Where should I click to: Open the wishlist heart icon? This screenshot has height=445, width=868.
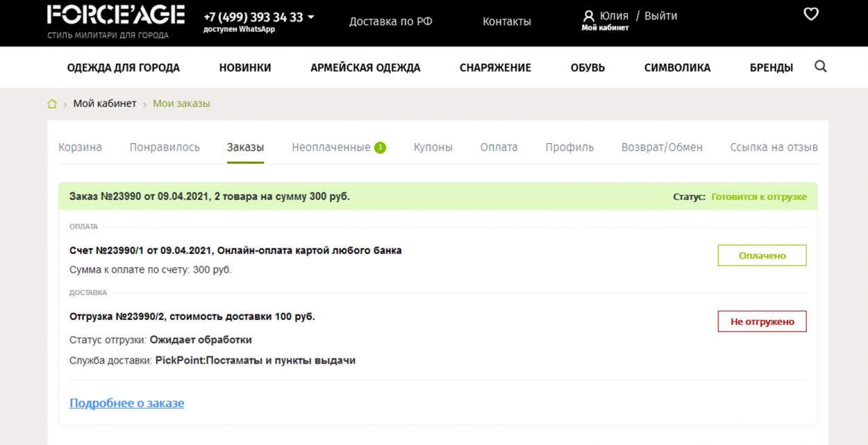click(x=811, y=14)
